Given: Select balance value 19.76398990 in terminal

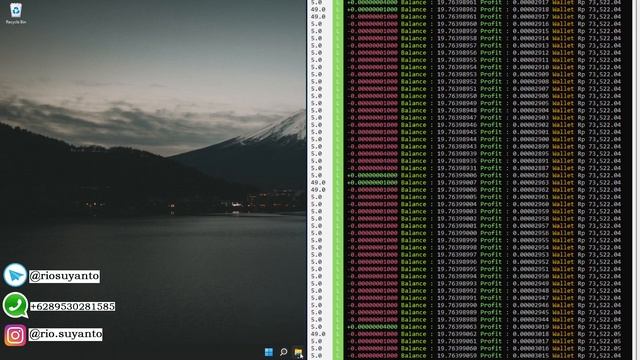Looking at the screenshot, I should (456, 305).
